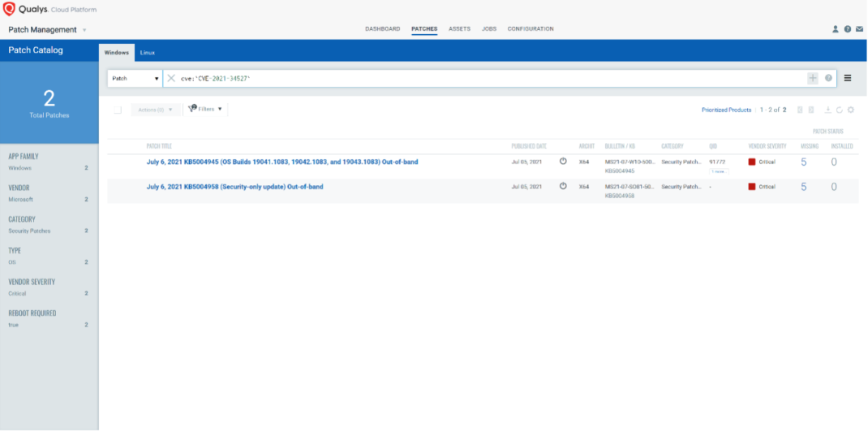Open missing count 5 for KB5004958
Viewport: 868px width, 432px height.
point(804,188)
